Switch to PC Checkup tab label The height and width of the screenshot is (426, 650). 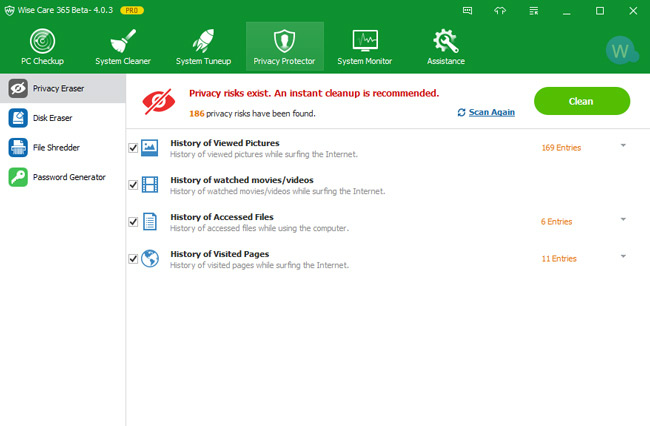pos(42,61)
